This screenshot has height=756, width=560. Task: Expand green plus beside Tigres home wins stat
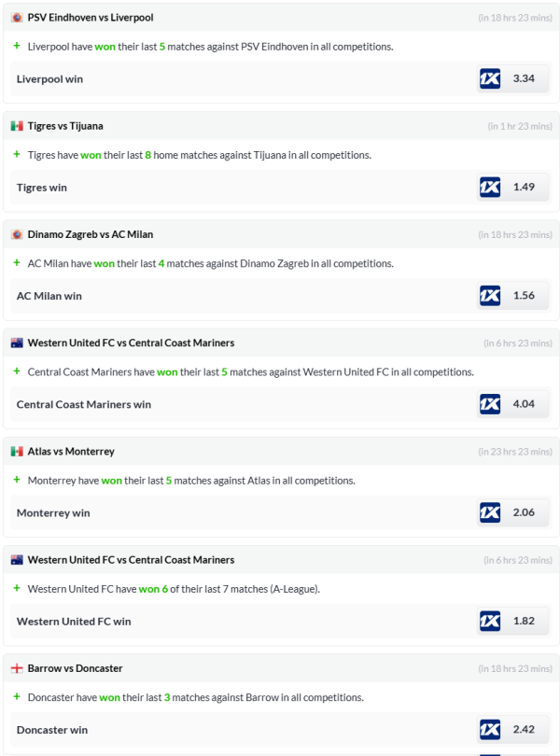tap(17, 154)
